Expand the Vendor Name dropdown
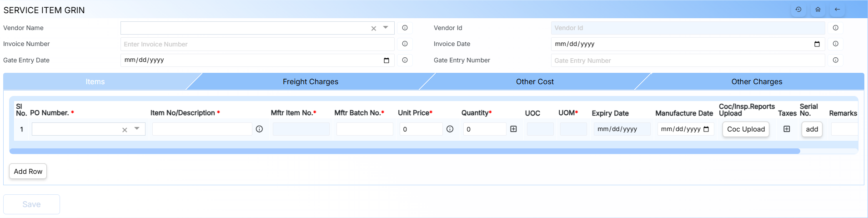868x218 pixels. (x=386, y=28)
